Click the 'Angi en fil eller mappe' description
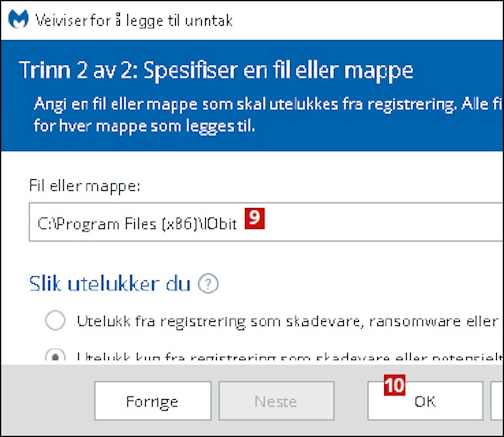The height and width of the screenshot is (437, 504). pos(268,104)
